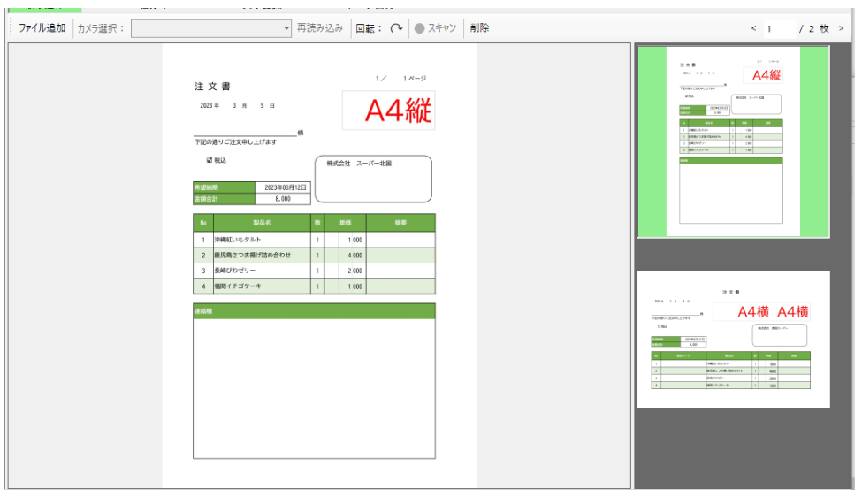The image size is (862, 504).
Task: Click the gray scan circle icon
Action: pos(418,28)
